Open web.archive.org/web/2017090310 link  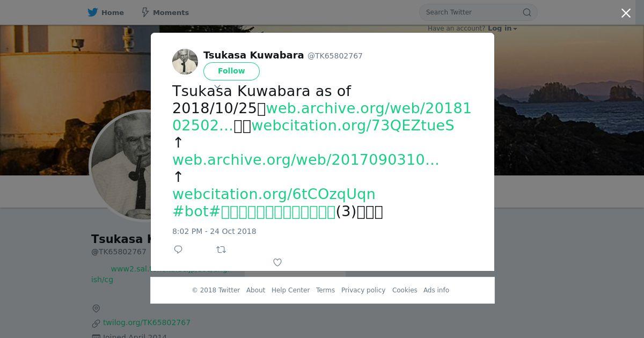point(306,160)
